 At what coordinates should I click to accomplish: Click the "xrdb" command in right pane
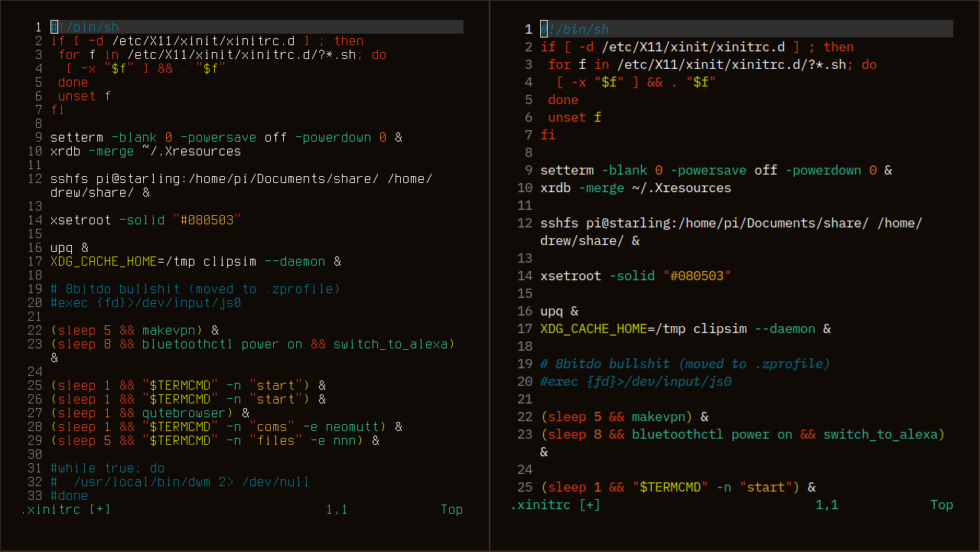555,188
